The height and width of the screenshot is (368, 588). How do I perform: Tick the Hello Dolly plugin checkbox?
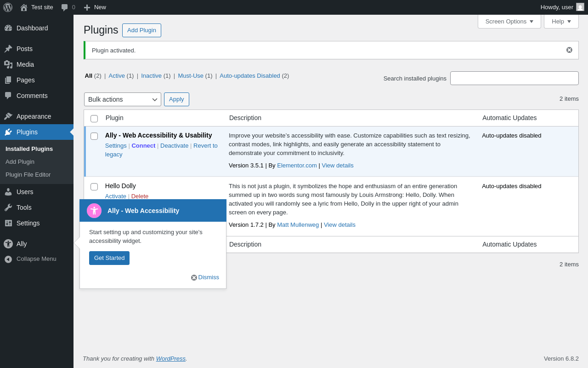(94, 187)
